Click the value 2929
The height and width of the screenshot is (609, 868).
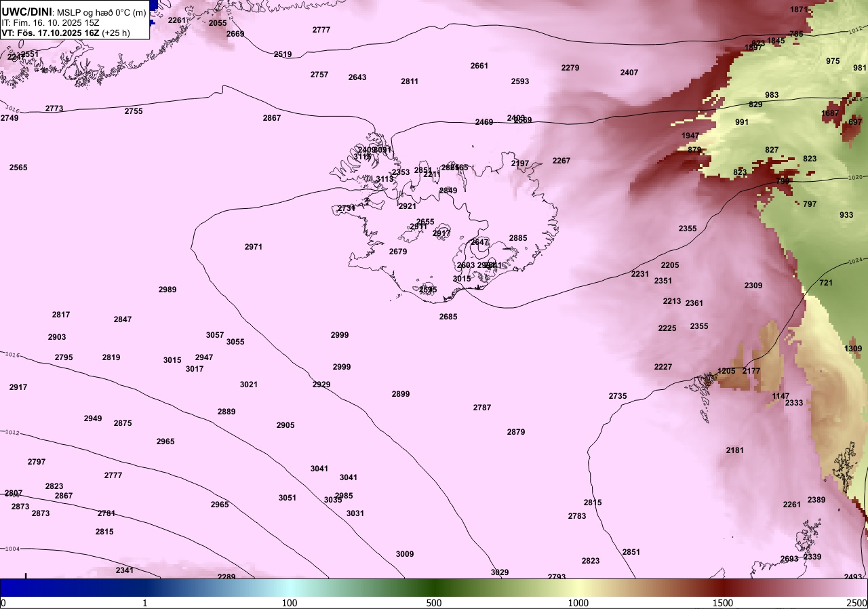point(321,385)
